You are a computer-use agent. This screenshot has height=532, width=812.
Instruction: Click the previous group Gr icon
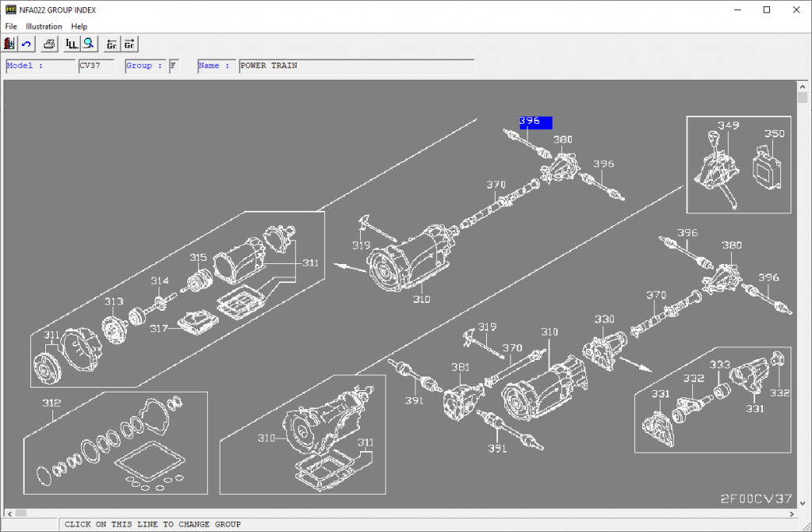pos(111,44)
